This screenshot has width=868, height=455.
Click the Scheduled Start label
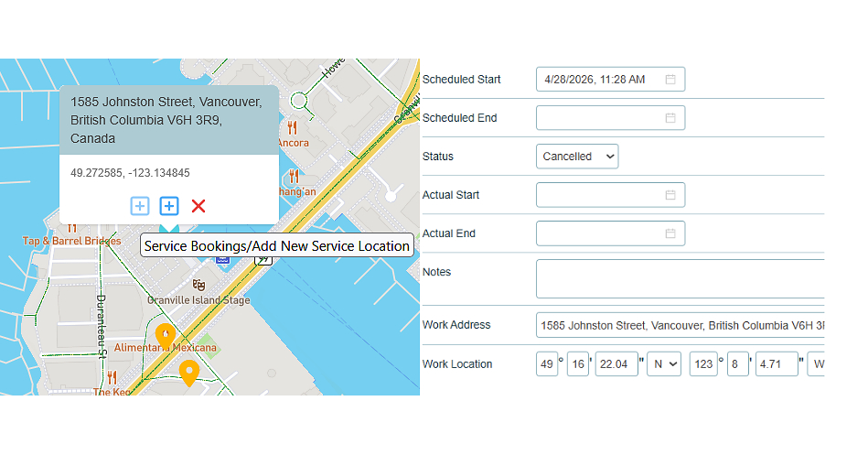coord(462,80)
